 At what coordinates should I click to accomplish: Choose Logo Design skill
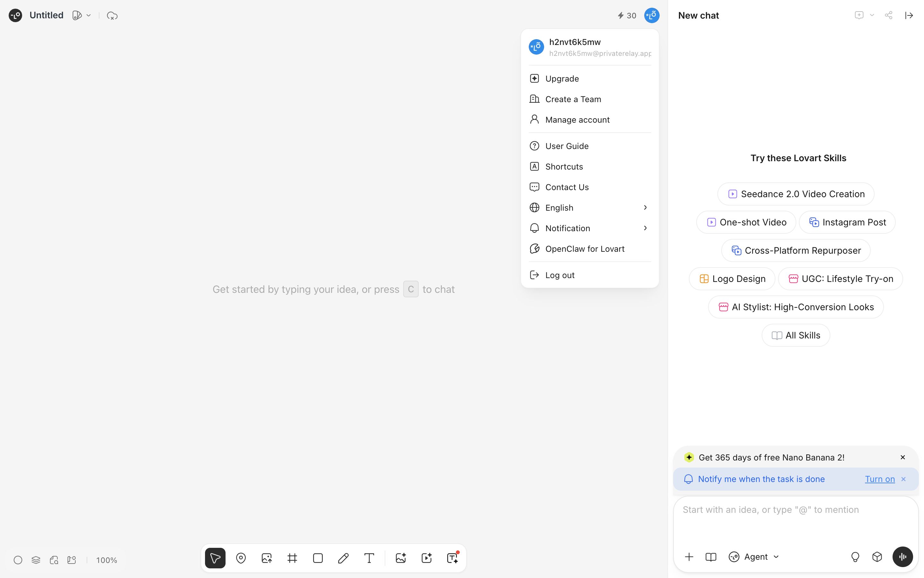click(732, 279)
